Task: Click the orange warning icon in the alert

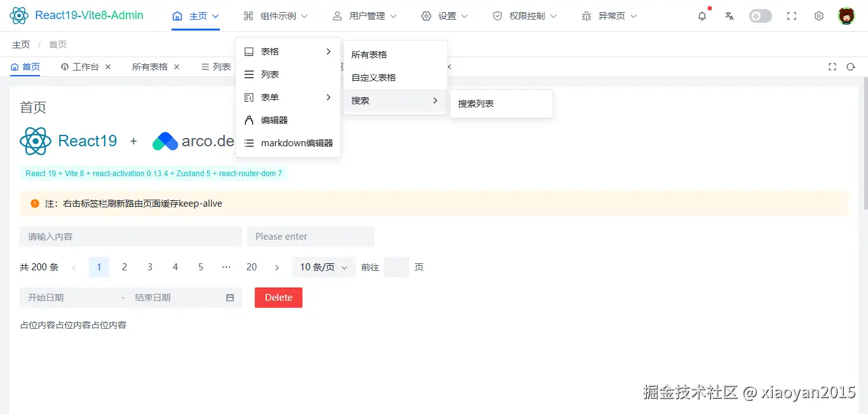Action: (x=35, y=204)
